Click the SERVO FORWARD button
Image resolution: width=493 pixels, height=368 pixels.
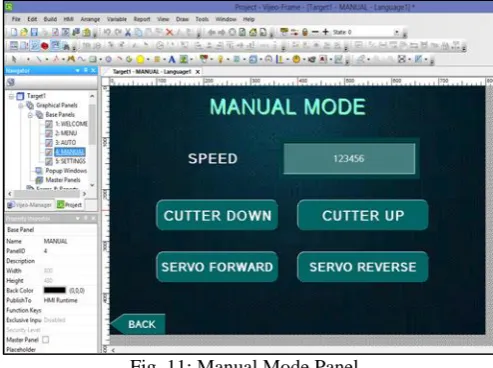[217, 267]
